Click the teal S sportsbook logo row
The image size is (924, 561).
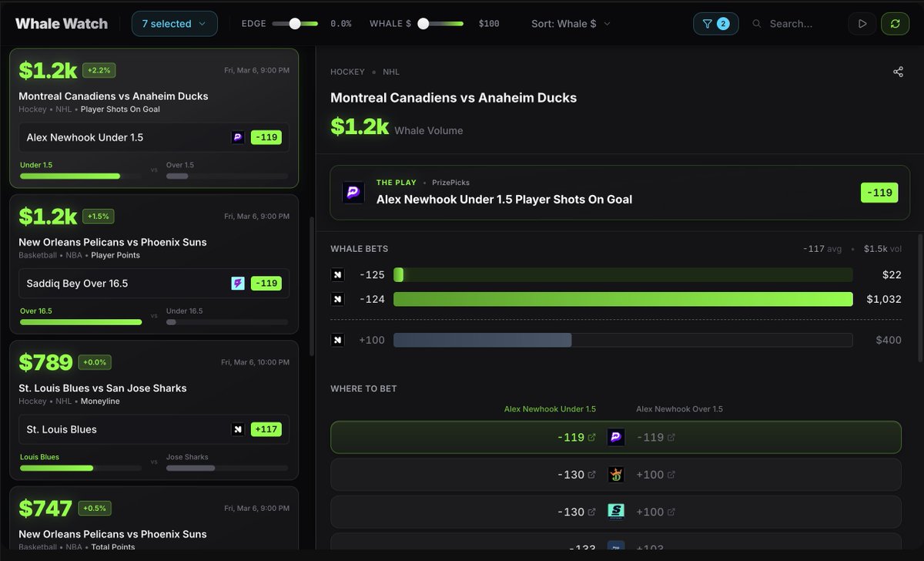coord(615,512)
